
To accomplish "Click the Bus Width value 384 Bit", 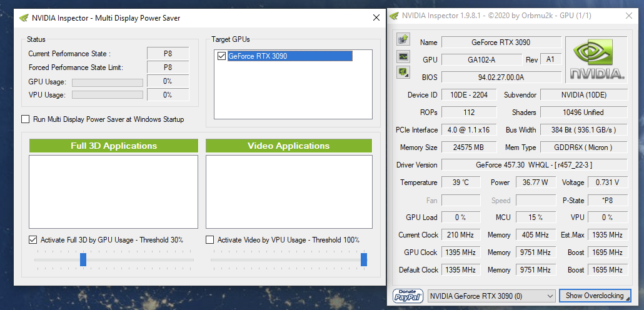I will [583, 130].
